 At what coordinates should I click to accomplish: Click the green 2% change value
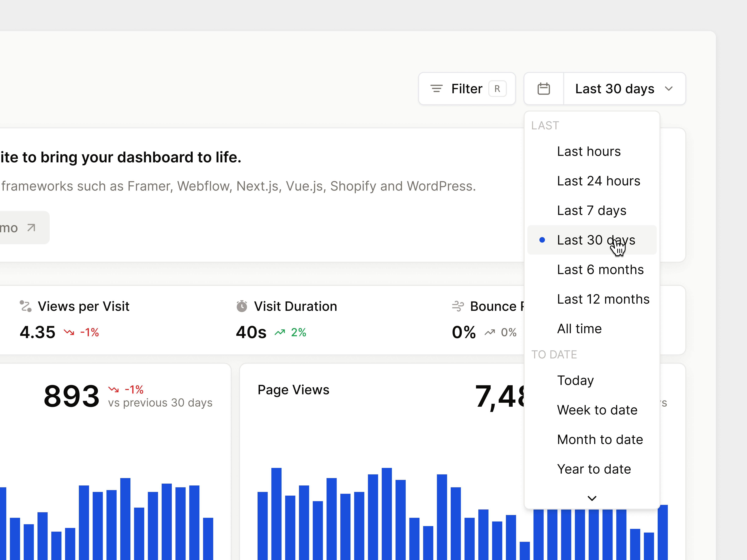(x=298, y=332)
